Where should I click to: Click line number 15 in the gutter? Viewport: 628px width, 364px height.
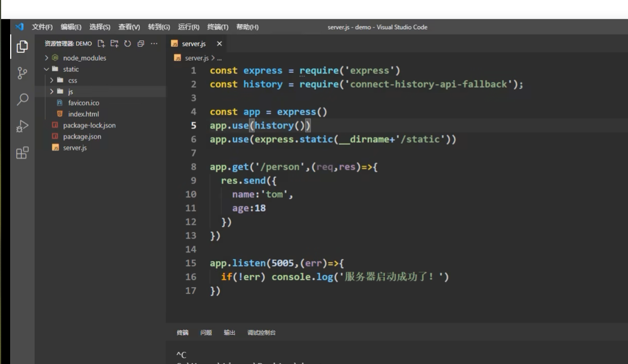[x=191, y=263]
